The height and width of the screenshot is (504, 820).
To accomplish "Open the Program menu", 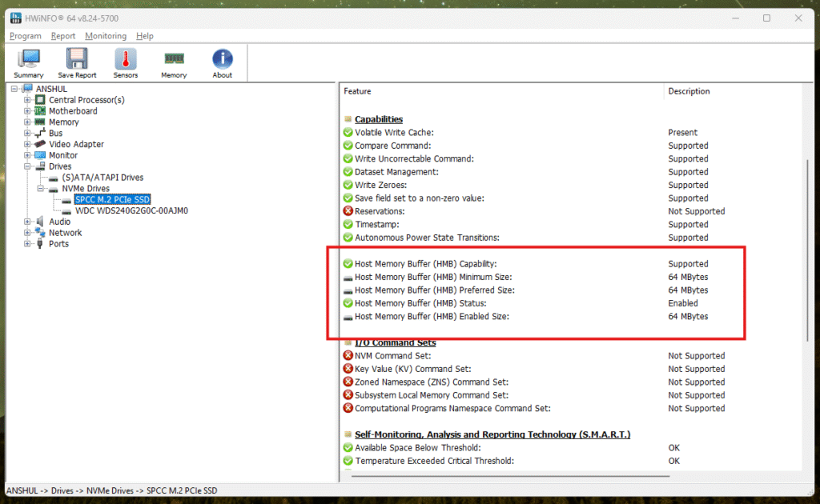I will tap(26, 36).
